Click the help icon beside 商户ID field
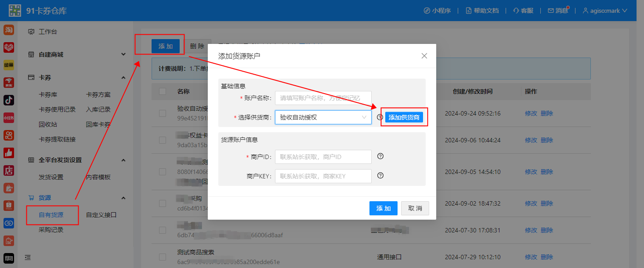This screenshot has width=644, height=268. [380, 156]
